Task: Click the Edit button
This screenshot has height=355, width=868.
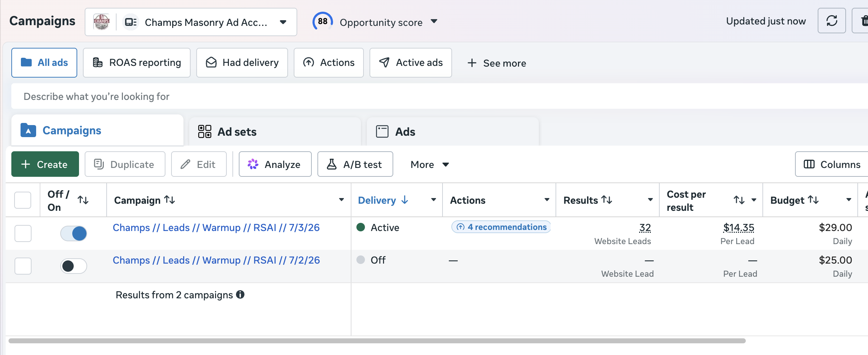Action: pos(199,164)
